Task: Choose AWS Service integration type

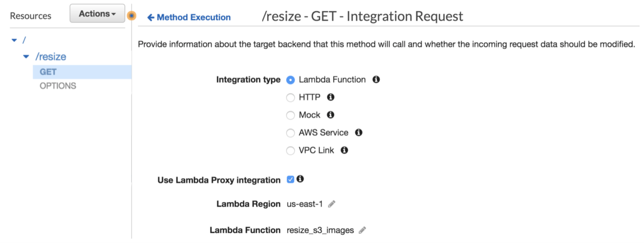Action: pyautogui.click(x=290, y=133)
